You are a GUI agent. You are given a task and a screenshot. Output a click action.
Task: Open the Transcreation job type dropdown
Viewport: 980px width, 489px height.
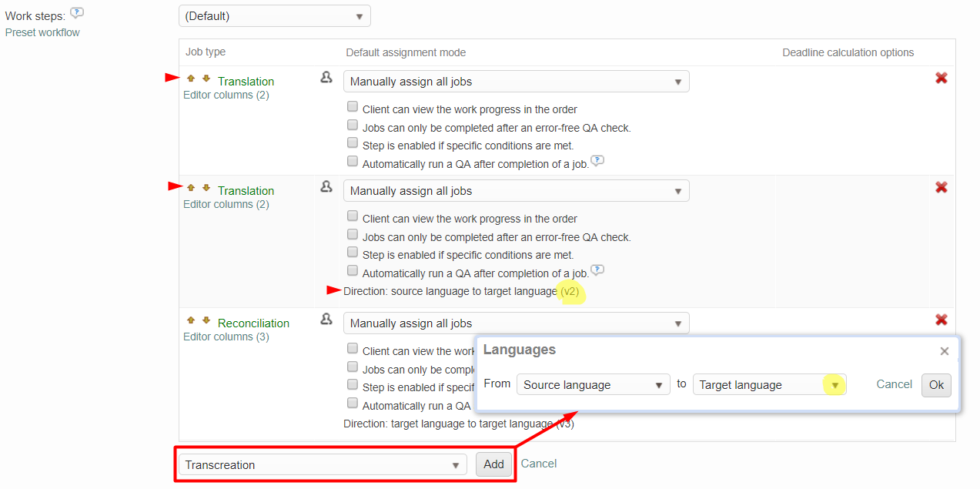[323, 465]
